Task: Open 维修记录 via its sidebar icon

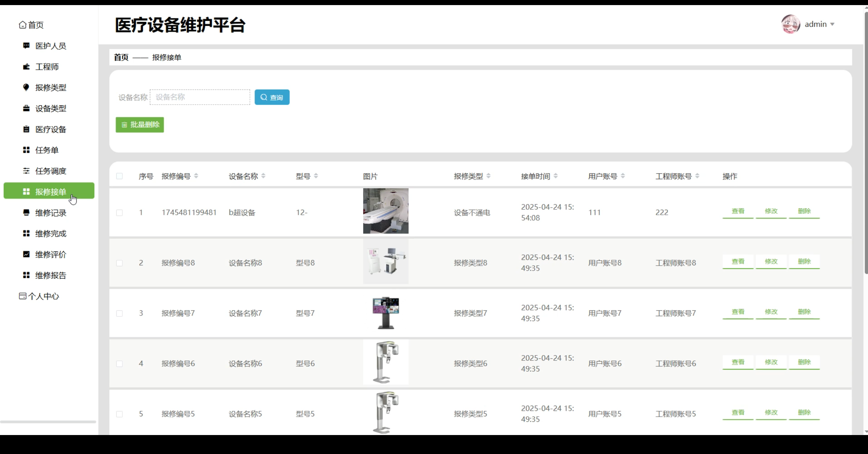Action: pos(26,212)
